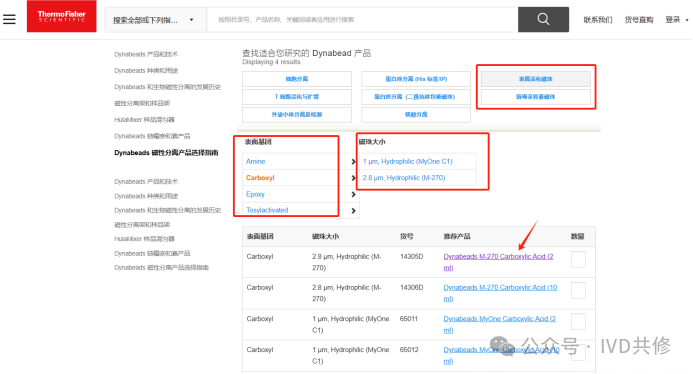Viewport: 693px width, 374px height.
Task: Tick the quantity box for 14305D
Action: coord(578,260)
